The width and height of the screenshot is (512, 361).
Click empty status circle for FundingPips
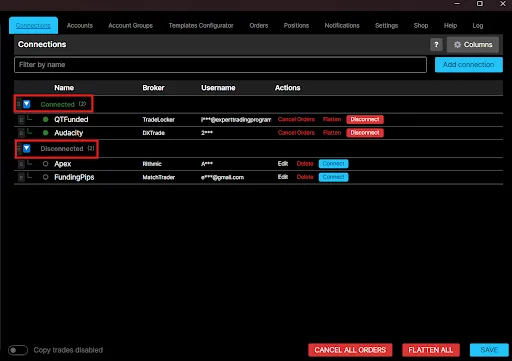coord(46,177)
